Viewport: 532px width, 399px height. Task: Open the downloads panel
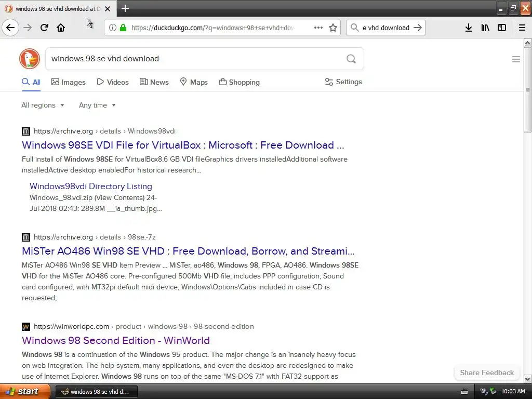coord(469,28)
